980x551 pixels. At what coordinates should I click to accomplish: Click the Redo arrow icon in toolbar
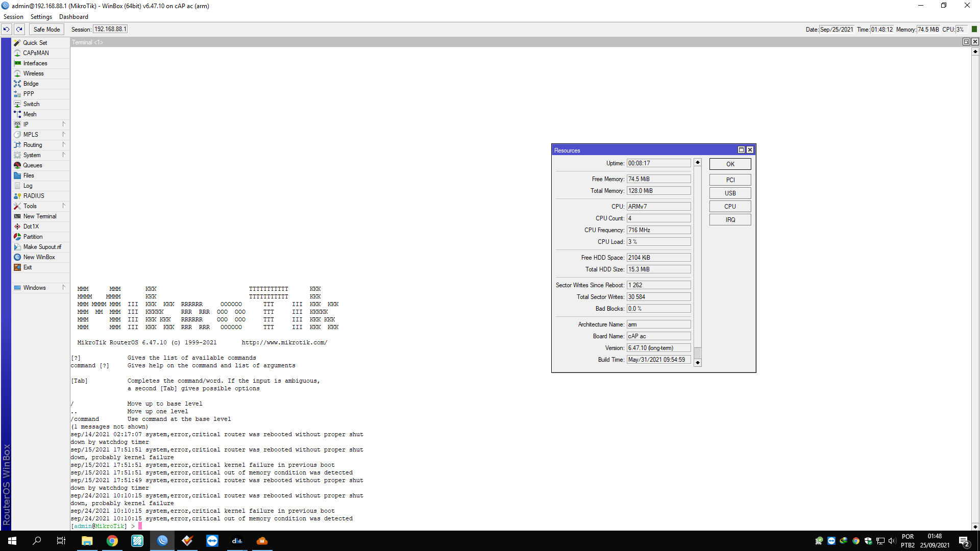pos(19,29)
